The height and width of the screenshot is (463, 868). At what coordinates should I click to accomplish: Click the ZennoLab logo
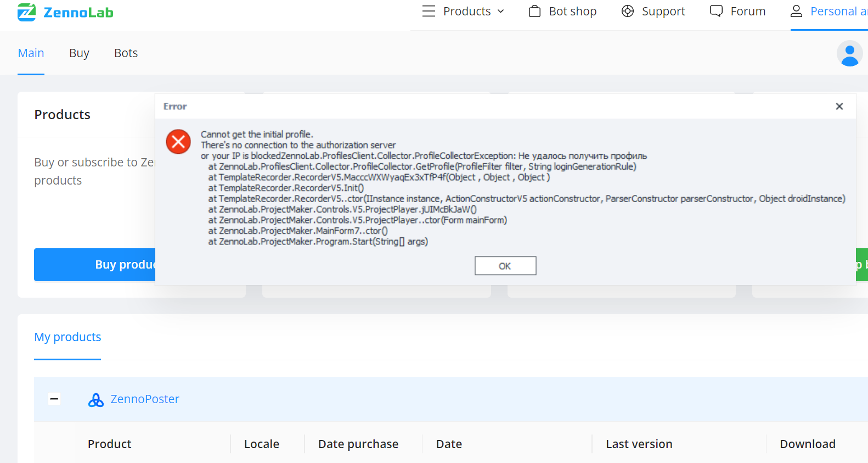pyautogui.click(x=65, y=12)
